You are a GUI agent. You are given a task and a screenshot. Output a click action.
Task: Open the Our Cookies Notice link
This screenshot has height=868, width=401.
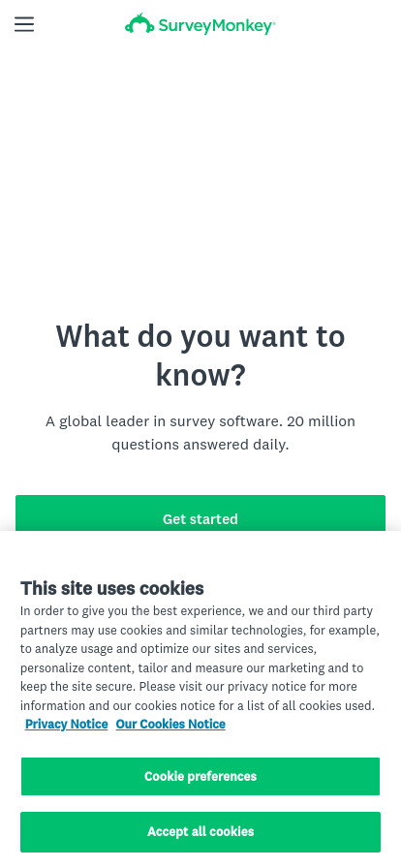(170, 724)
